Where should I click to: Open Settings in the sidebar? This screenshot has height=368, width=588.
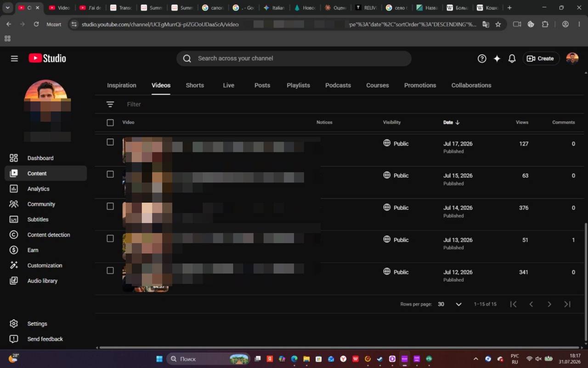[45, 324]
